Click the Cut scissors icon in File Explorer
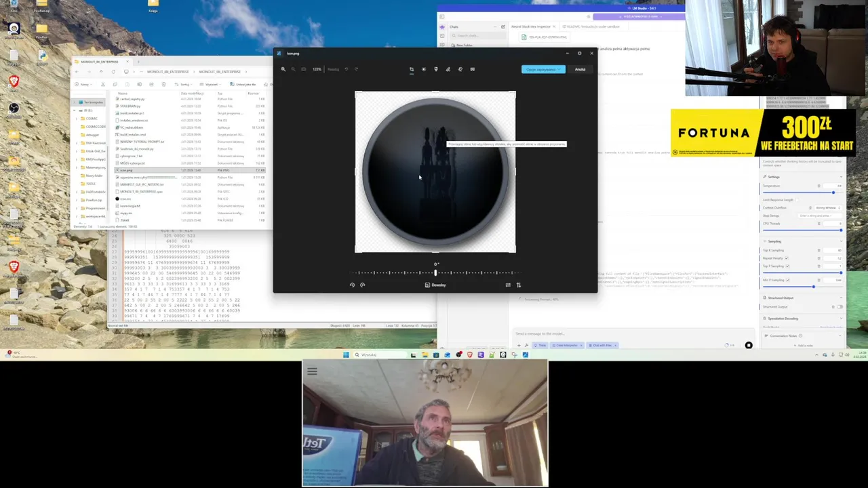This screenshot has width=868, height=488. point(103,84)
